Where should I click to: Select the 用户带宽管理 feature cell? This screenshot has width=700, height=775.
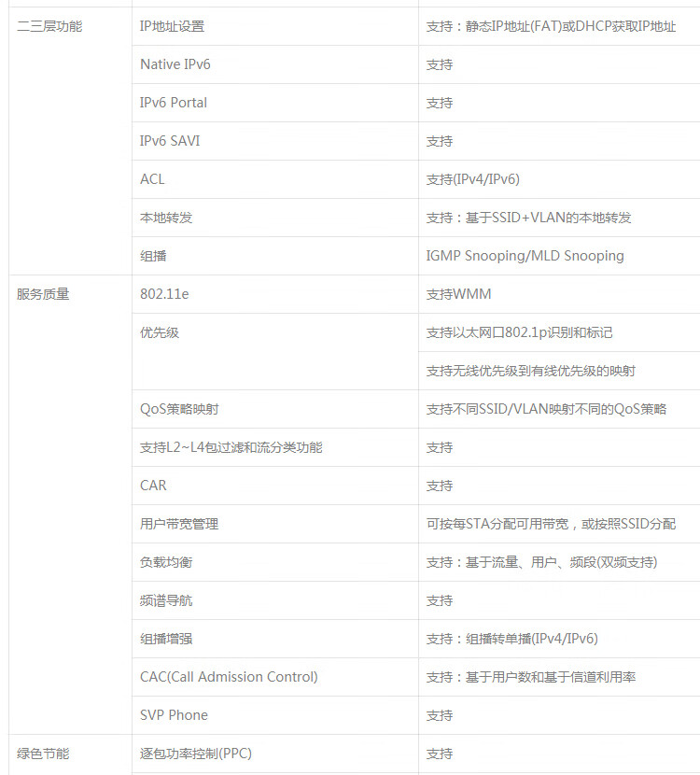pyautogui.click(x=179, y=524)
